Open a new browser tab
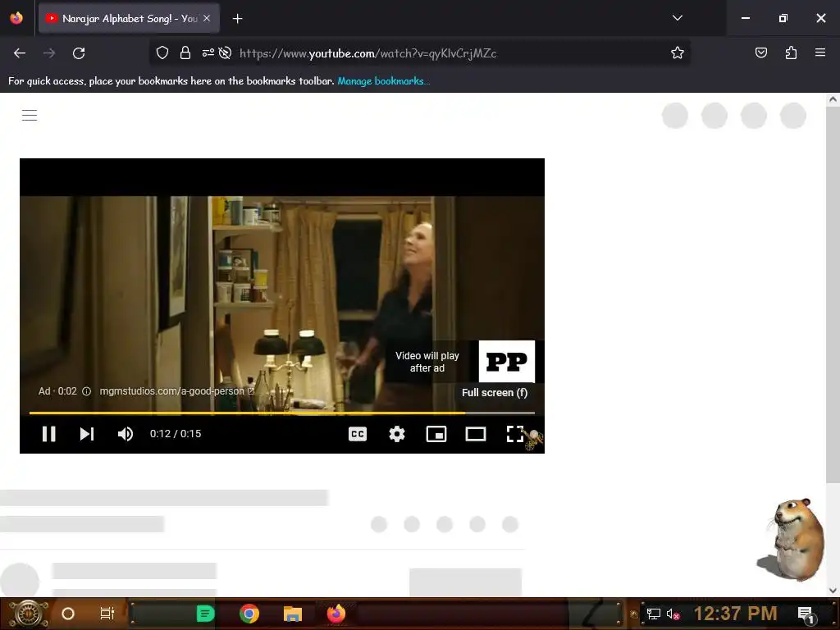Screen dimensions: 840x630 pyautogui.click(x=237, y=19)
